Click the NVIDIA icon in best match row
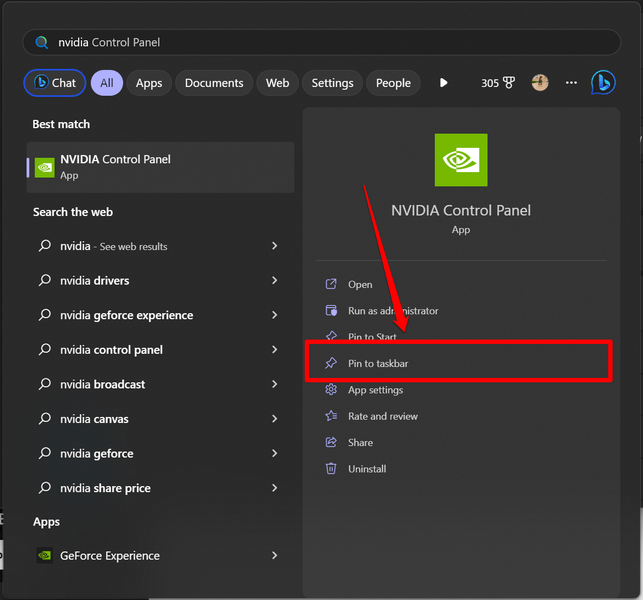 coord(45,167)
